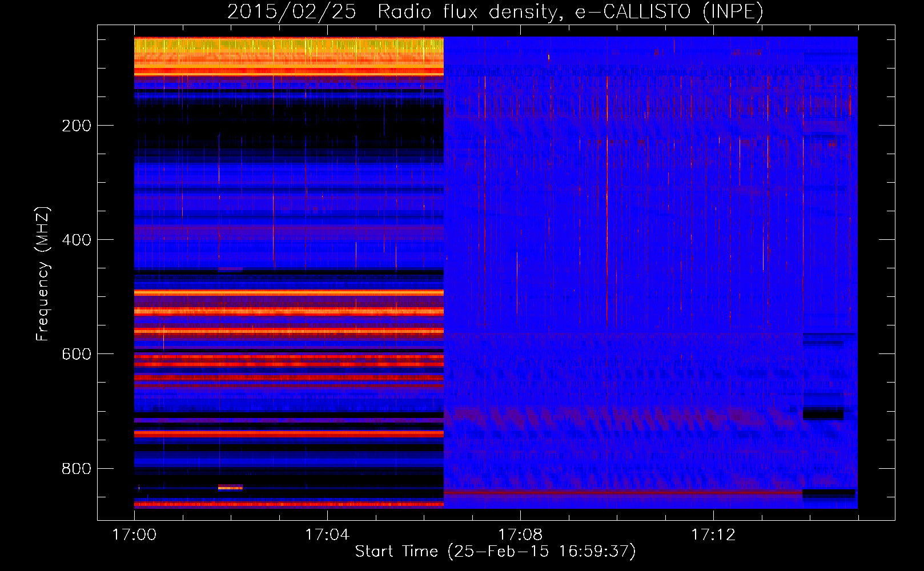Click the black patch near 700 MHz at right
The image size is (924, 571).
823,413
